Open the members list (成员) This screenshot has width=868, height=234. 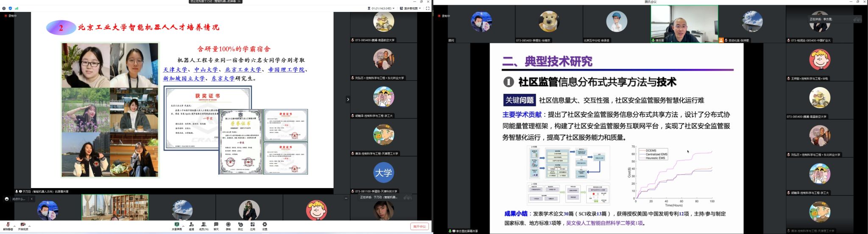point(204,225)
